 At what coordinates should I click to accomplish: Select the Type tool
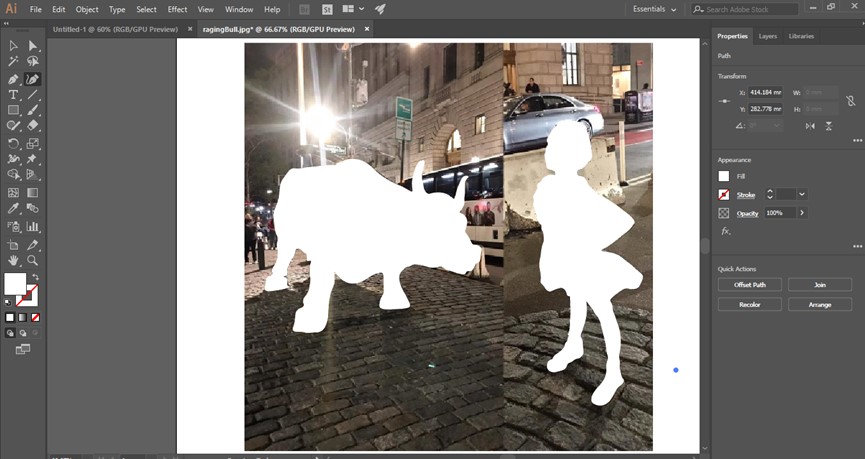13,95
